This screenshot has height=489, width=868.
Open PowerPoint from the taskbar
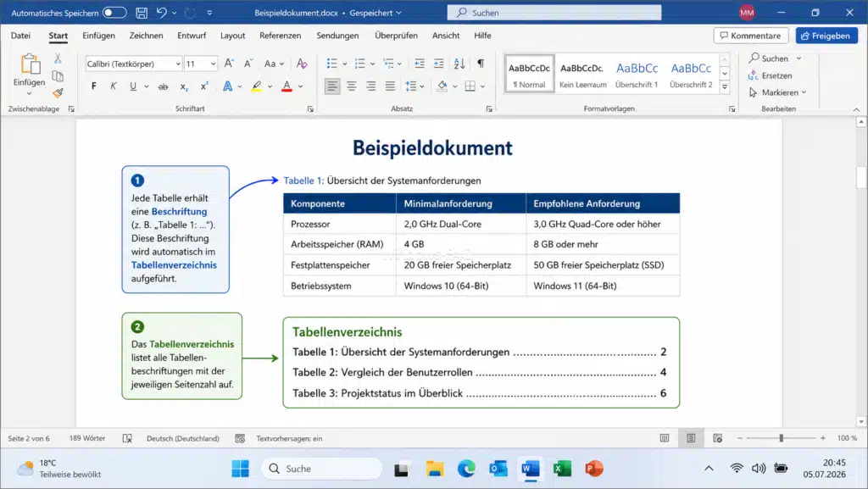tap(593, 470)
